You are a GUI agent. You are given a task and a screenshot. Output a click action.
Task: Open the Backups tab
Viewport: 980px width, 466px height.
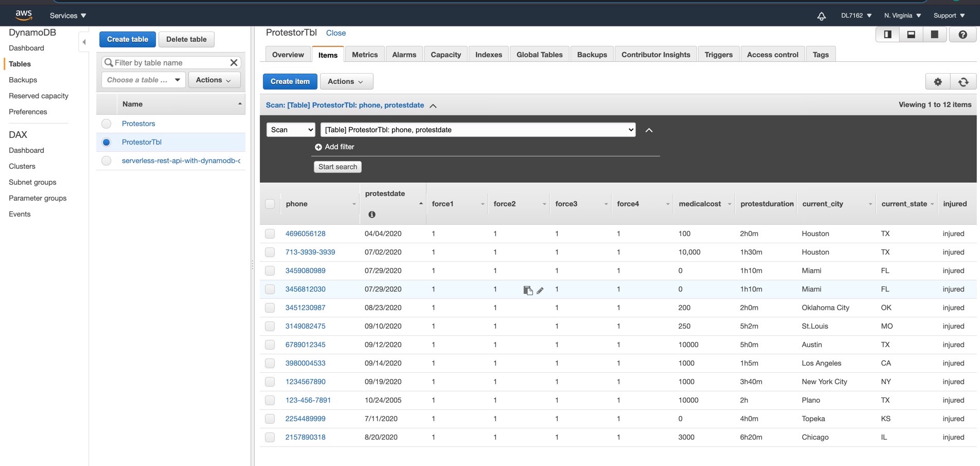coord(592,55)
